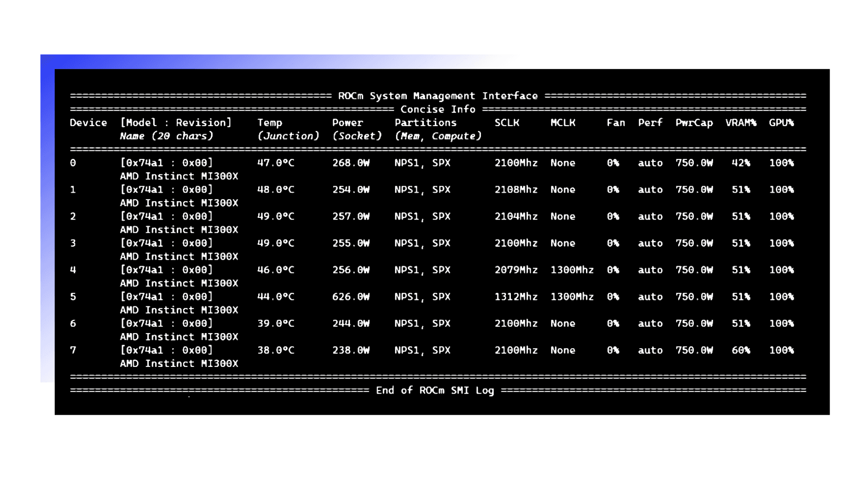Click the '(Junction)' subheader
Viewport: 868px width, 488px height.
coord(288,136)
